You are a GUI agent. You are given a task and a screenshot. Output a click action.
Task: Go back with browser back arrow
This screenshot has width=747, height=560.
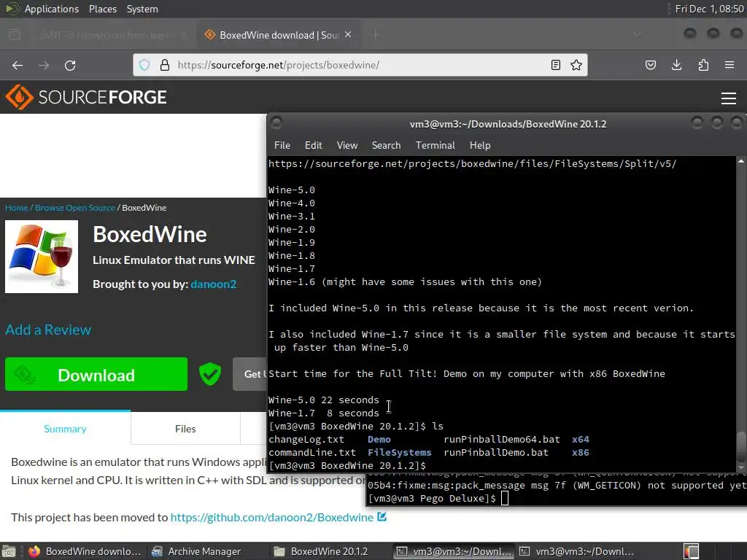[18, 65]
